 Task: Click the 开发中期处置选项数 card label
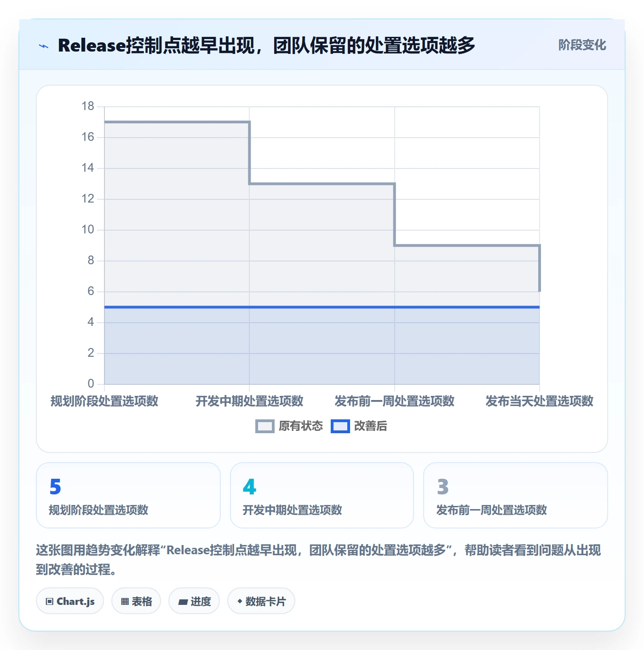[x=293, y=510]
